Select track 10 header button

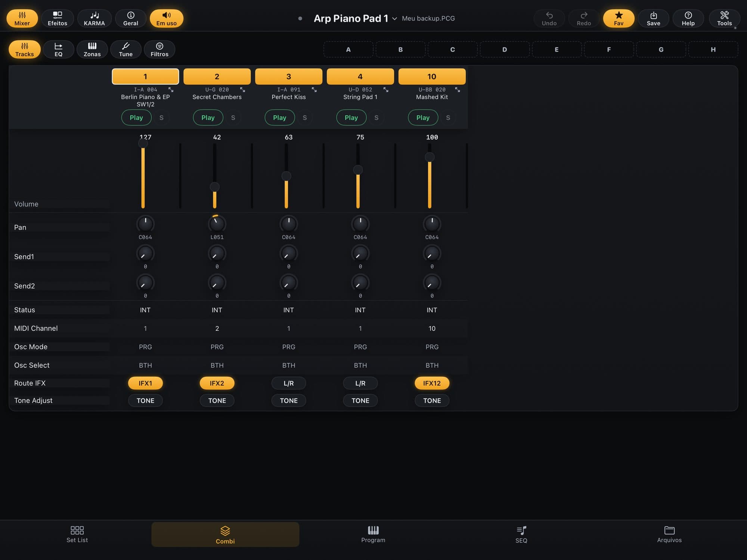click(x=432, y=77)
